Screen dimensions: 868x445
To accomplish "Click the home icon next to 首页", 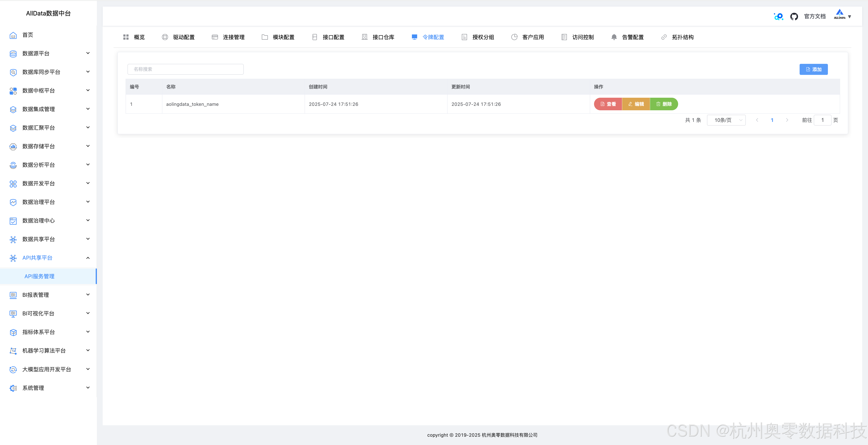I will (x=13, y=35).
